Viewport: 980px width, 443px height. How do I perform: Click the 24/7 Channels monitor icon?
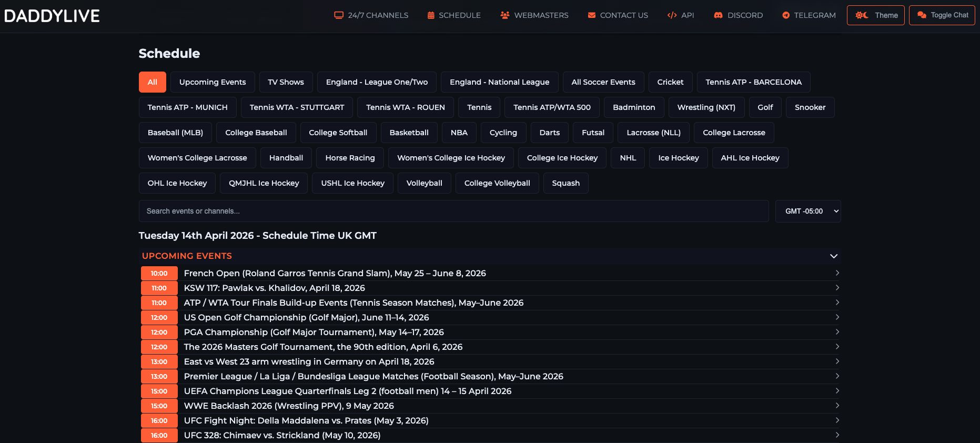(x=339, y=15)
